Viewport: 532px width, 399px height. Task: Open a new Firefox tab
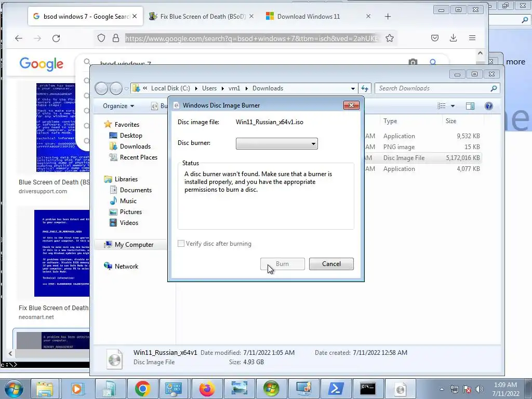click(x=388, y=16)
